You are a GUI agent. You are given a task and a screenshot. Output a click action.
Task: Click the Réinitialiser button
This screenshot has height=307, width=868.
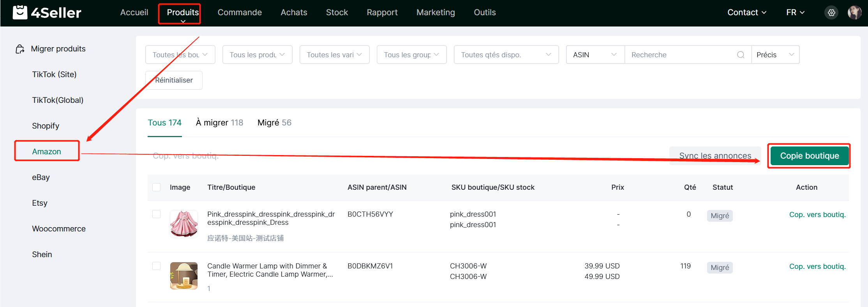click(174, 80)
